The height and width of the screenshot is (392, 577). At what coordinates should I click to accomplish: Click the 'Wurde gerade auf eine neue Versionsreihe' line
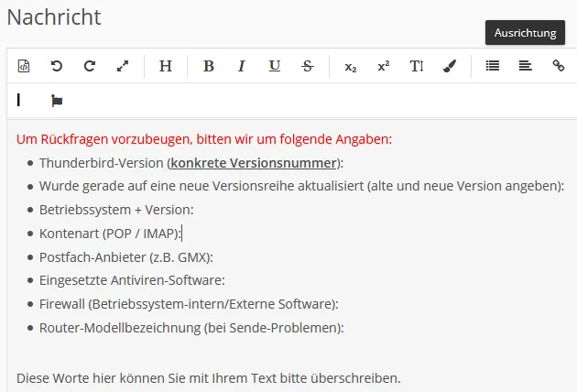click(301, 186)
